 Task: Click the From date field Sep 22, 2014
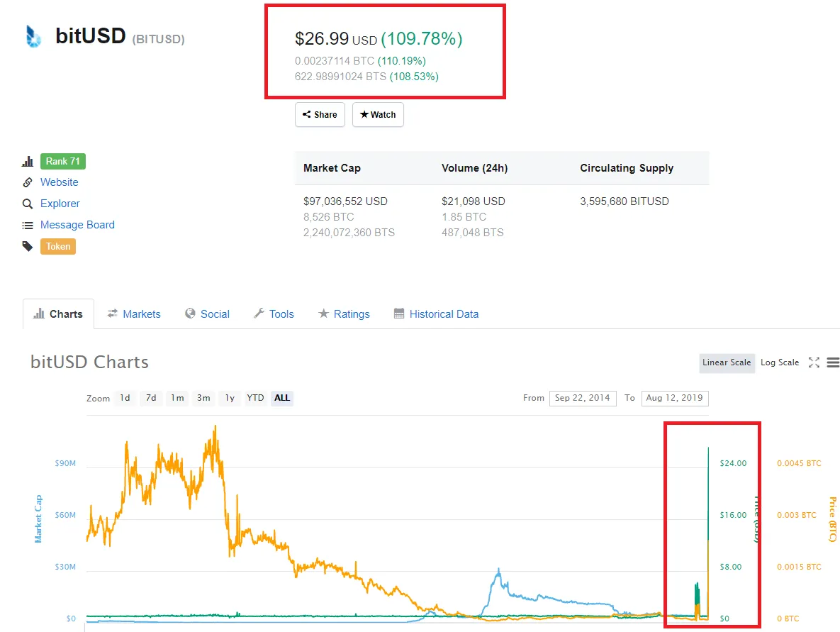click(583, 399)
